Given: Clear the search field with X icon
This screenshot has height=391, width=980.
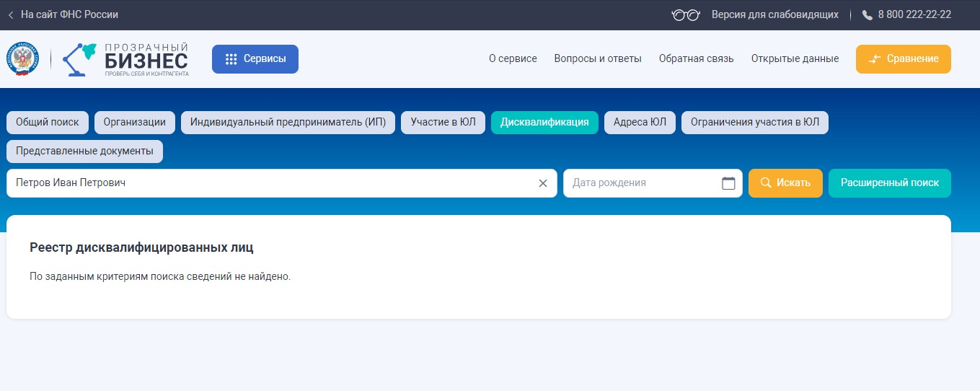Looking at the screenshot, I should 543,183.
